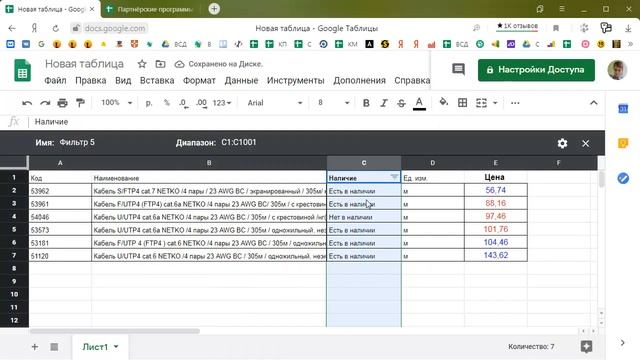This screenshot has width=640, height=360.
Task: Close the filter view
Action: point(586,143)
